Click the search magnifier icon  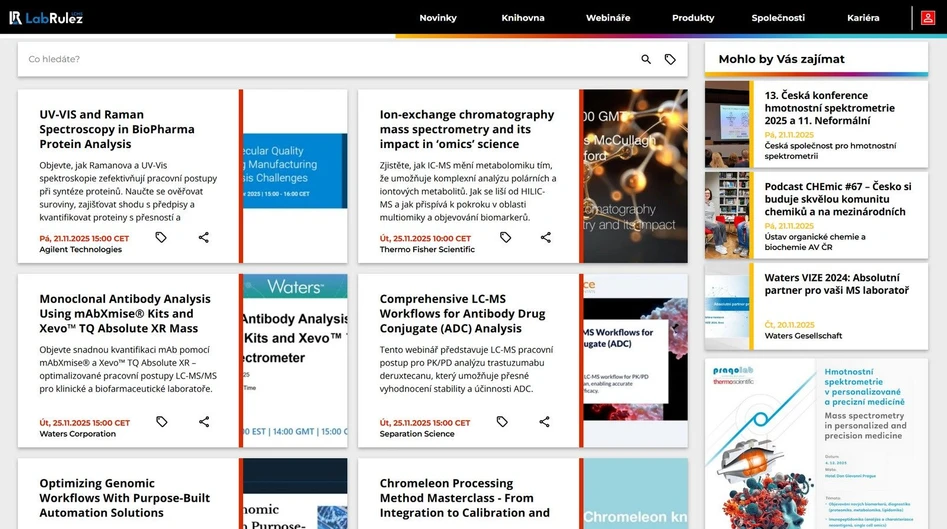pyautogui.click(x=646, y=60)
